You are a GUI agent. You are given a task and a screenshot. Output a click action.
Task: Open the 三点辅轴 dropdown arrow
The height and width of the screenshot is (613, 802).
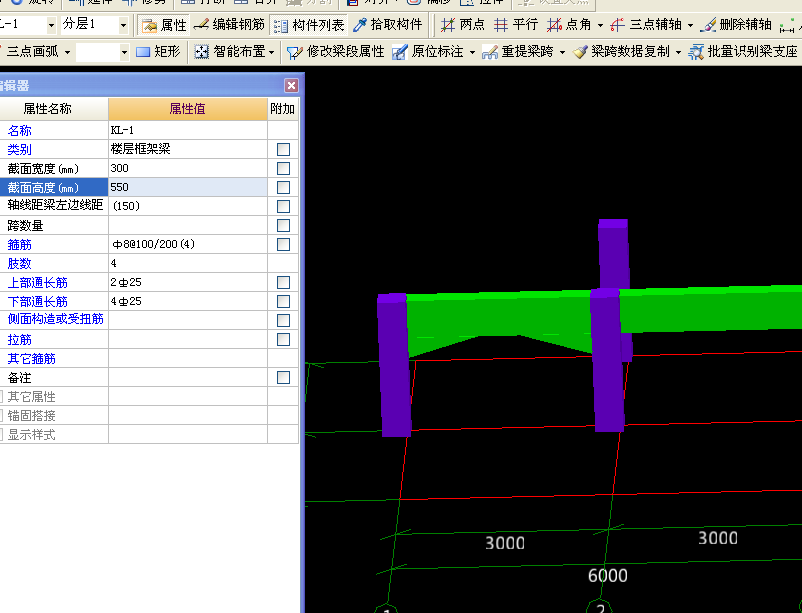[x=690, y=25]
